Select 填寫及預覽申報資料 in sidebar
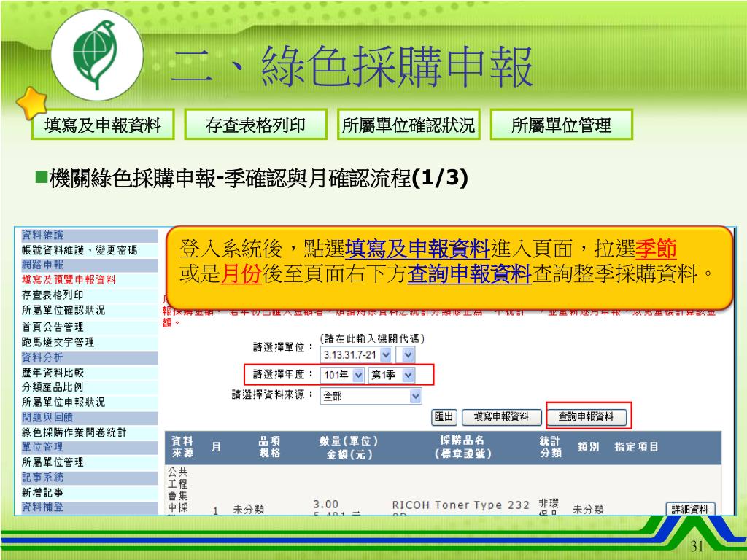The image size is (747, 560). click(x=69, y=279)
